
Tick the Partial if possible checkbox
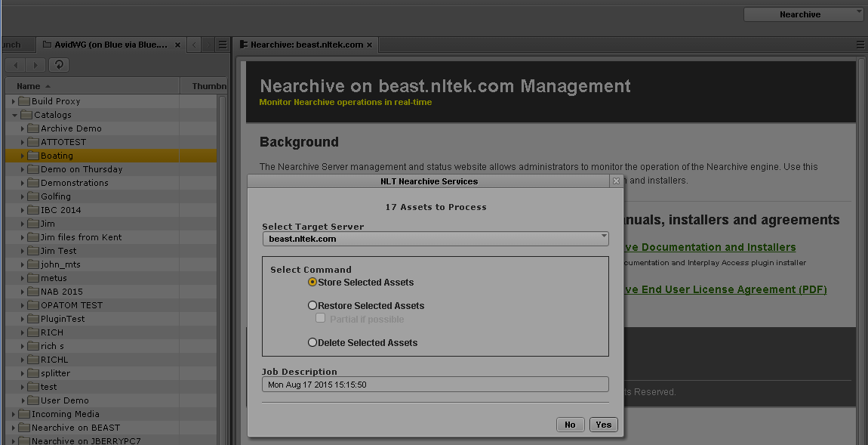pyautogui.click(x=320, y=318)
